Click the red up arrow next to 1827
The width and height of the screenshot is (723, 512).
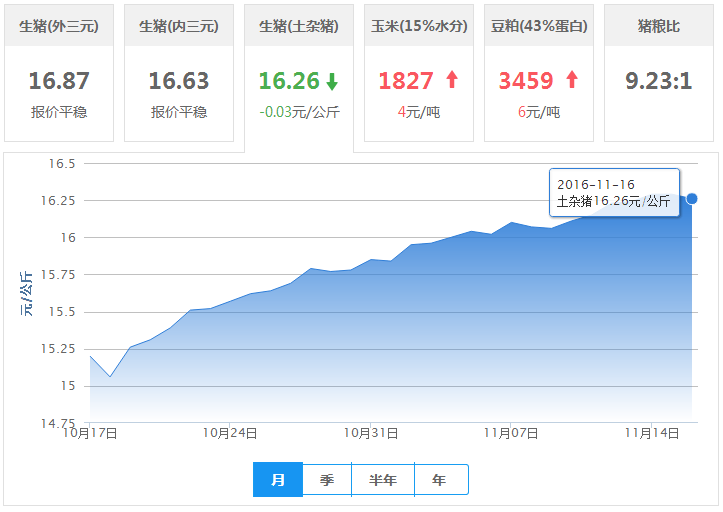point(451,80)
